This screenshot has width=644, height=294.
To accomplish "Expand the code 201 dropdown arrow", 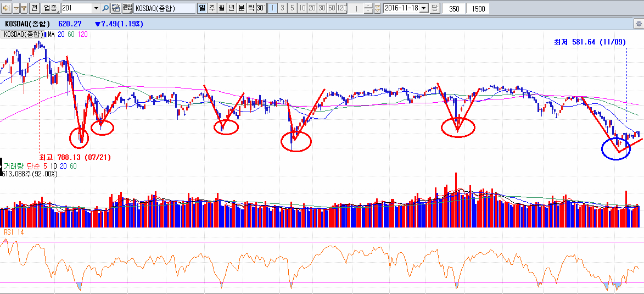I will tap(96, 8).
